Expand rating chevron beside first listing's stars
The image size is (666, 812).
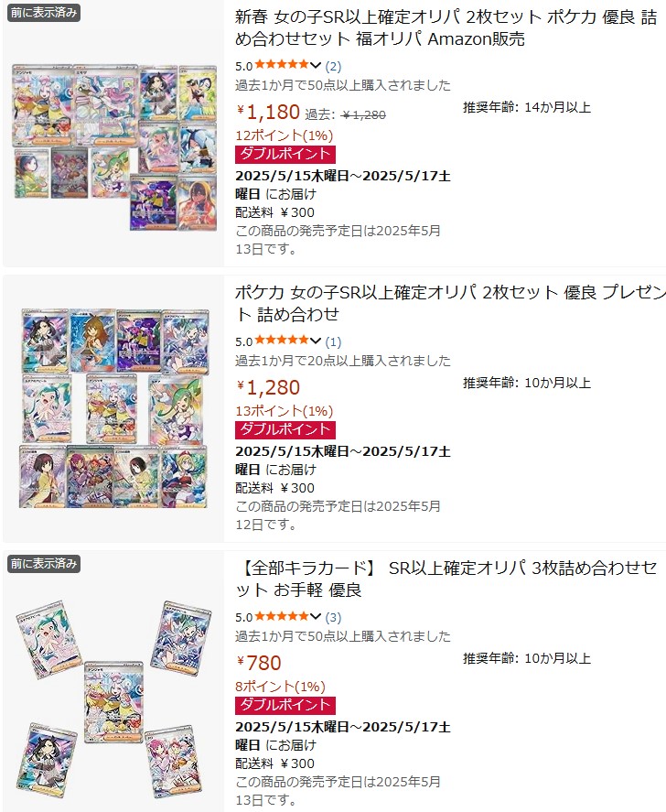click(316, 65)
